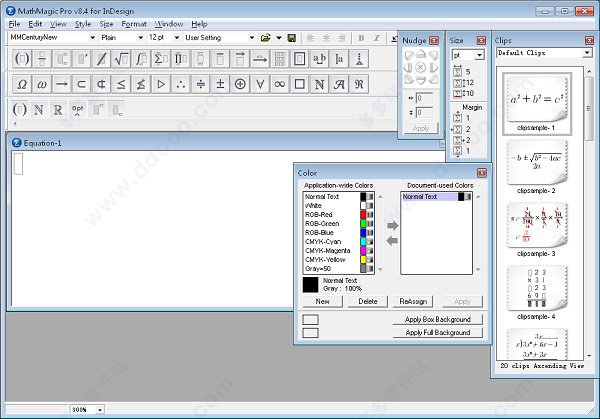Open the parentheses fence template palette

pyautogui.click(x=22, y=59)
